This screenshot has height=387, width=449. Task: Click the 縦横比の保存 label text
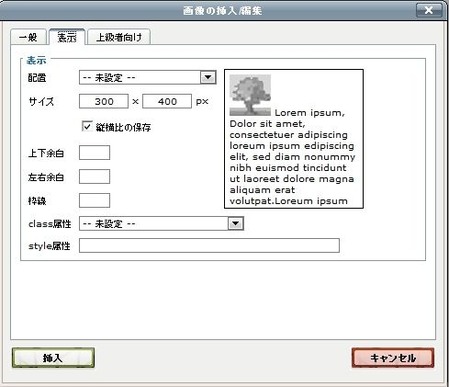(123, 127)
